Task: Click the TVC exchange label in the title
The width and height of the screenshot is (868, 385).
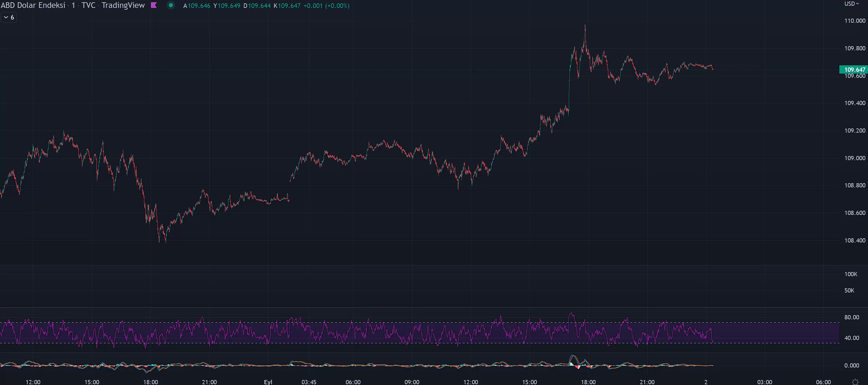Action: [x=88, y=5]
